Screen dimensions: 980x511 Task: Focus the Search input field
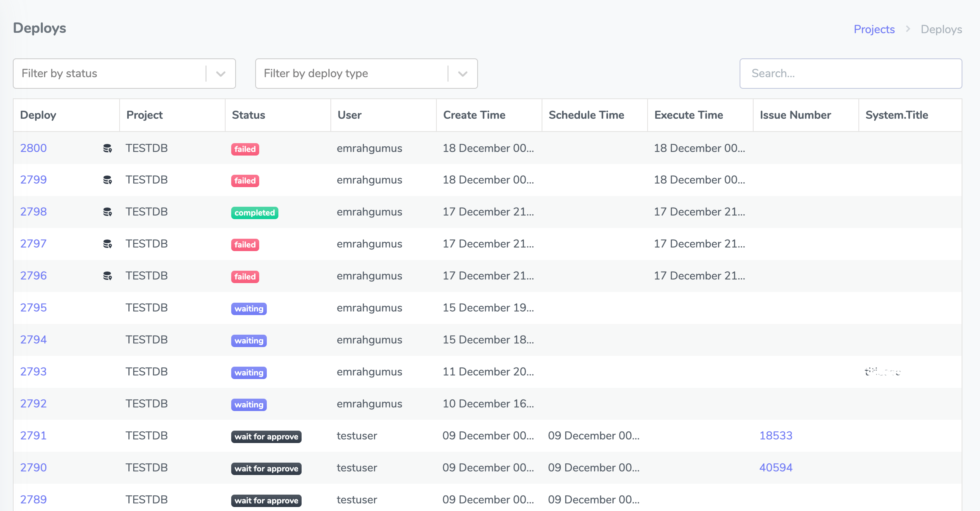click(850, 74)
